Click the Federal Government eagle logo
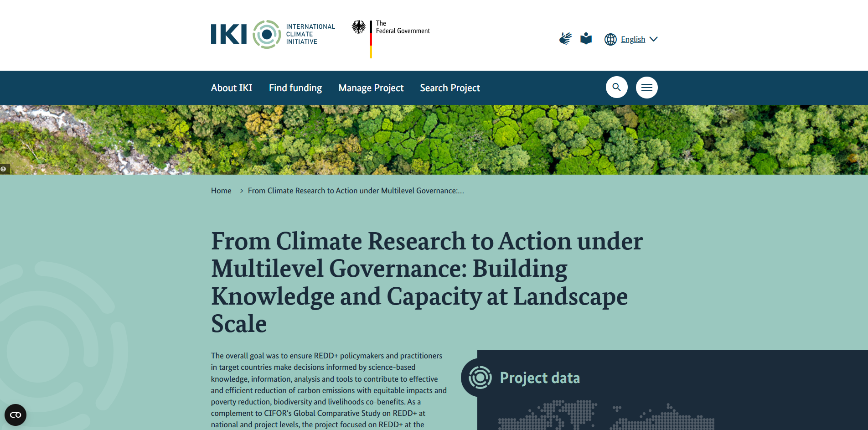The height and width of the screenshot is (430, 868). [359, 27]
